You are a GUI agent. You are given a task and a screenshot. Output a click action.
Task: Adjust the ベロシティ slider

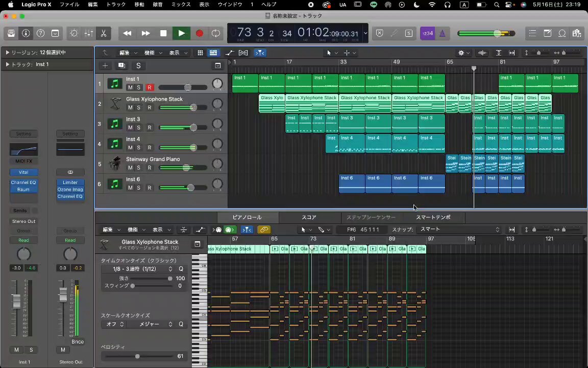tap(138, 356)
